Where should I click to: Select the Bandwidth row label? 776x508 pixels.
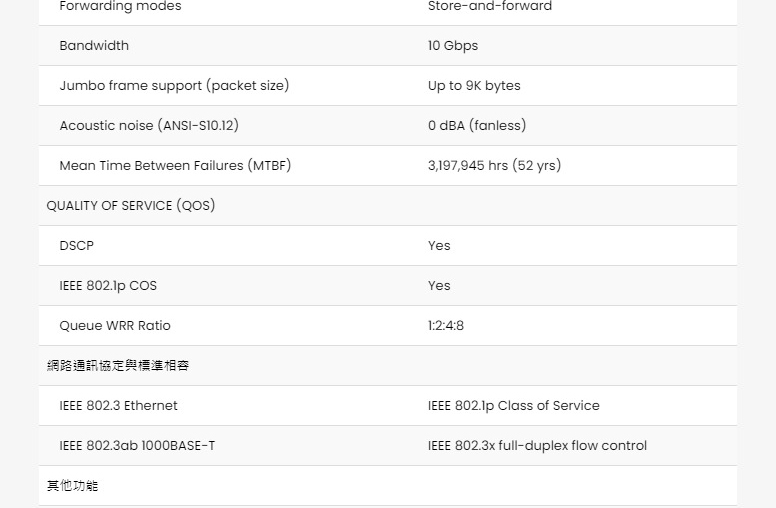[94, 46]
